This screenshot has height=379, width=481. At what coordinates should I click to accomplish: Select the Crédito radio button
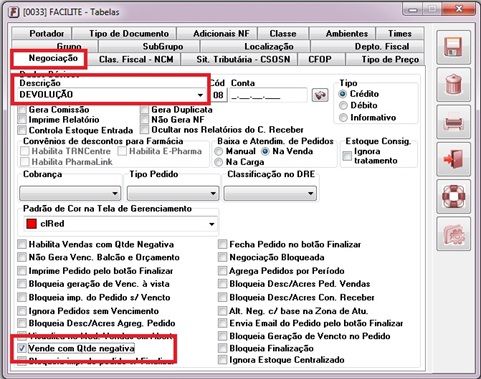pyautogui.click(x=343, y=94)
